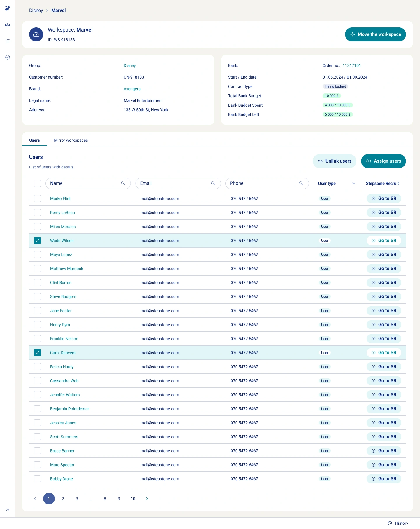
Task: Tick the checkbox for Marko Flint
Action: coord(37,199)
